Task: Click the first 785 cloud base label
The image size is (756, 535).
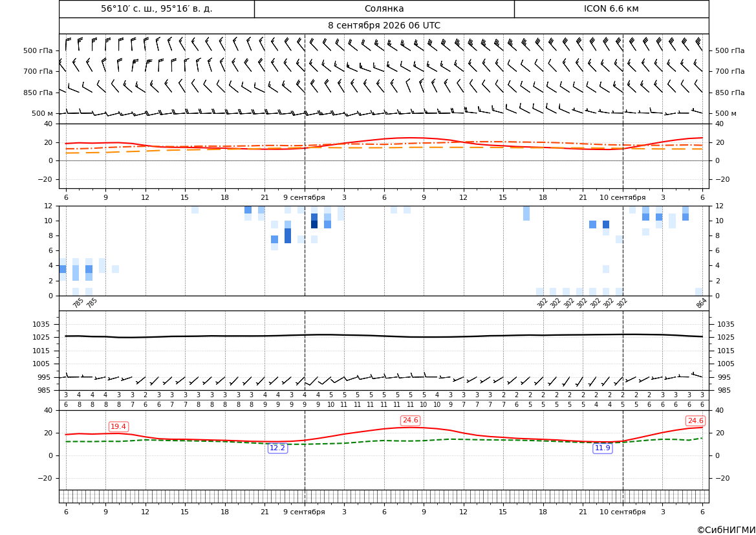Action: tap(78, 303)
